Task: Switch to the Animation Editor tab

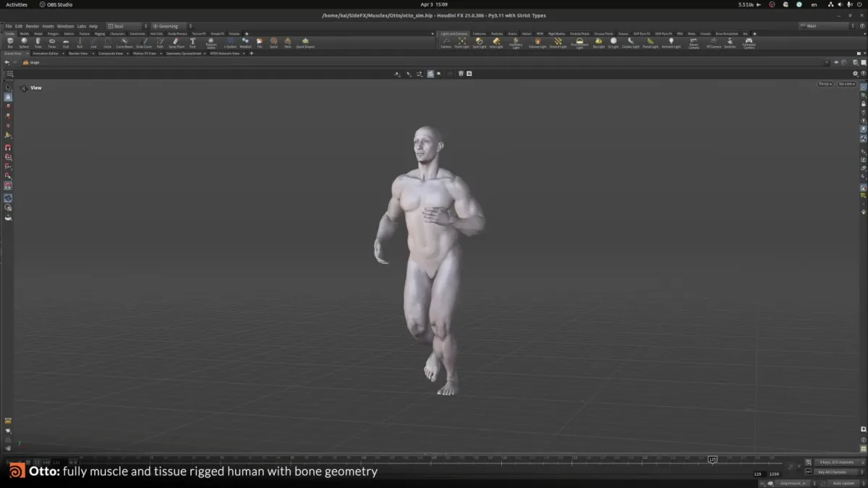Action: pos(46,52)
